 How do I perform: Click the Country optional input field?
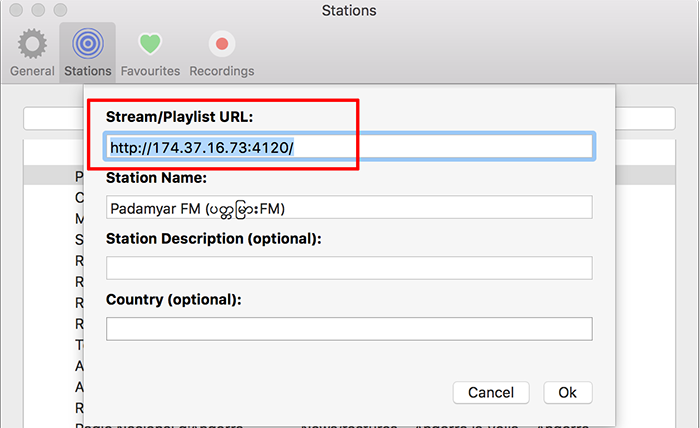tap(349, 329)
